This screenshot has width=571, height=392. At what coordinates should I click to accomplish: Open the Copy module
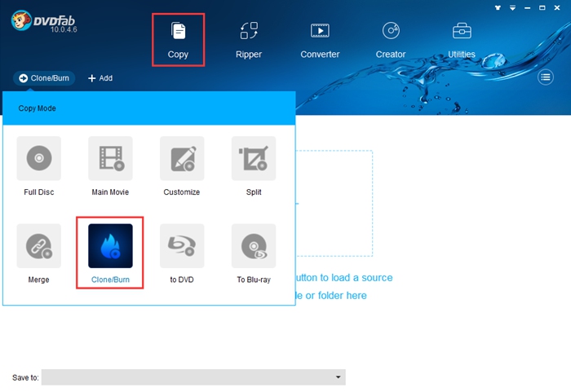[x=178, y=40]
